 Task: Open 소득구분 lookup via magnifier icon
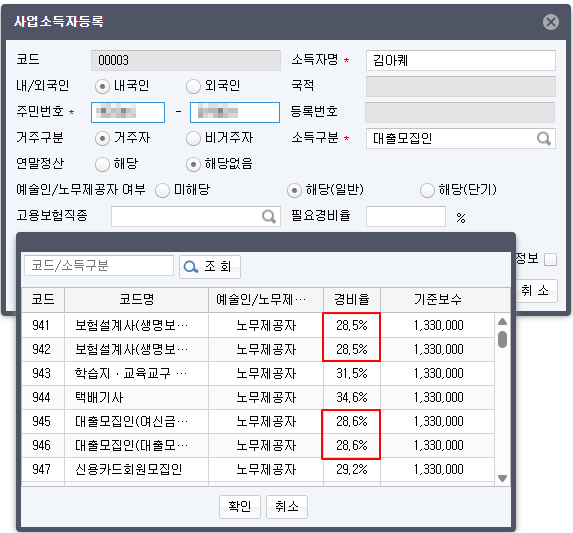point(544,138)
